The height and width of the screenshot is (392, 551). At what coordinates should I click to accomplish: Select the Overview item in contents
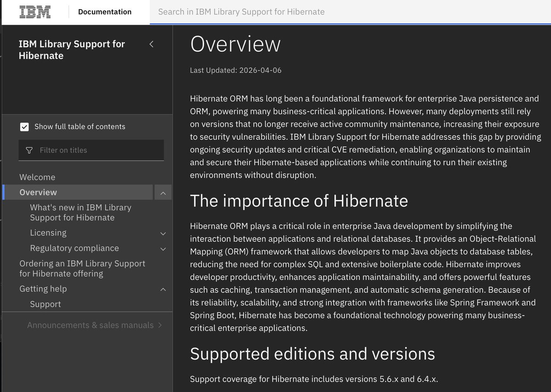tap(78, 192)
